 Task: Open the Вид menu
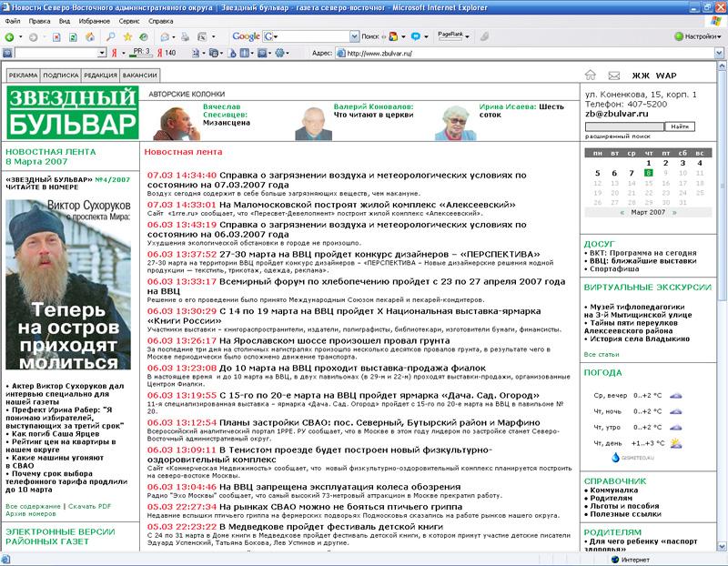click(x=65, y=21)
